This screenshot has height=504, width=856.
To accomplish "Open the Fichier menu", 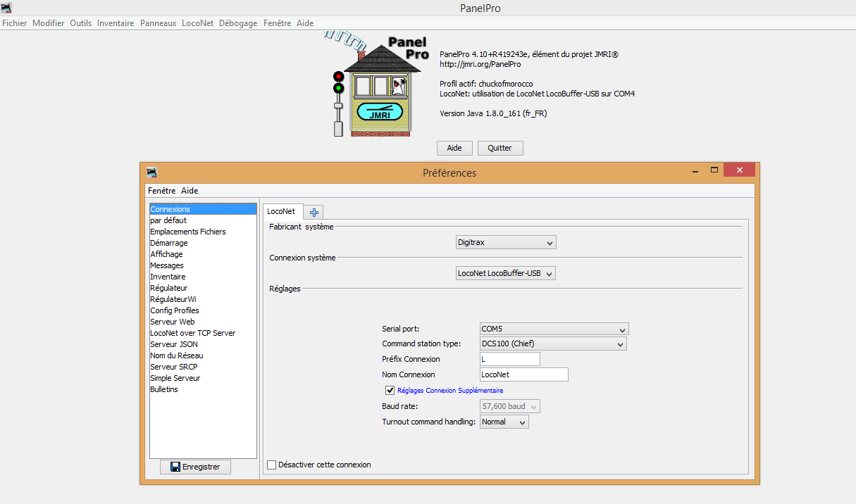I will (x=15, y=23).
